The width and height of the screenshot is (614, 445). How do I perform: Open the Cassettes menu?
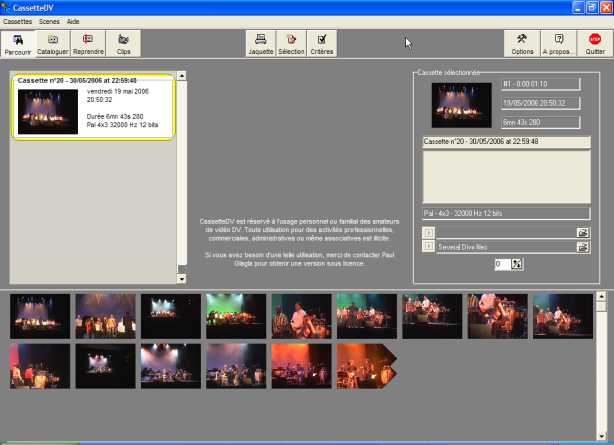coord(18,22)
